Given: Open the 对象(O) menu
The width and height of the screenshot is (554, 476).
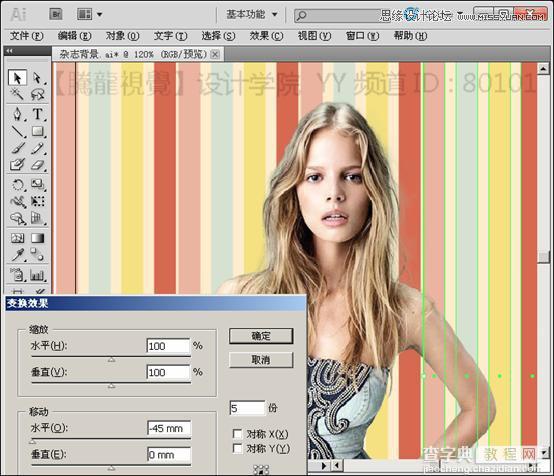Looking at the screenshot, I should [122, 36].
